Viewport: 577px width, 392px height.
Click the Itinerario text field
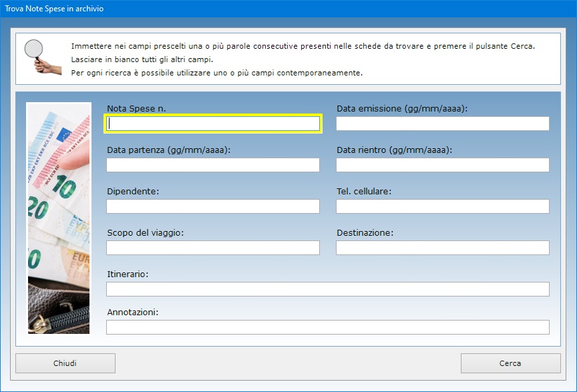[328, 289]
